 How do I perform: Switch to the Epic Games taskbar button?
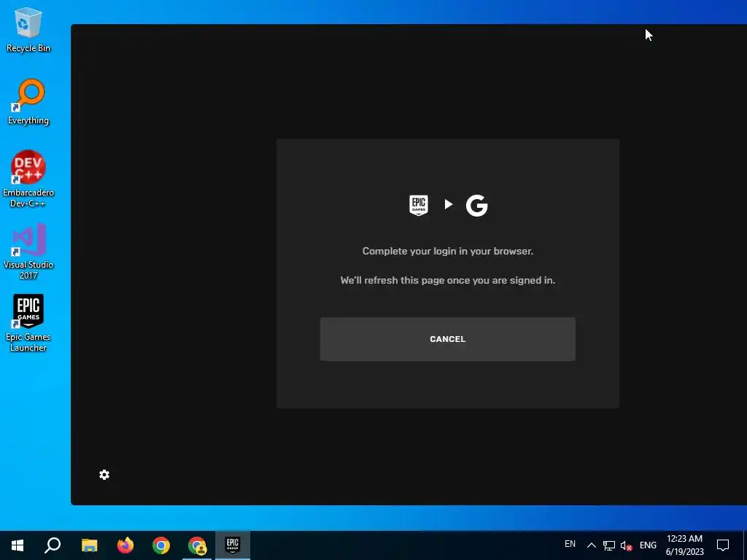(233, 545)
